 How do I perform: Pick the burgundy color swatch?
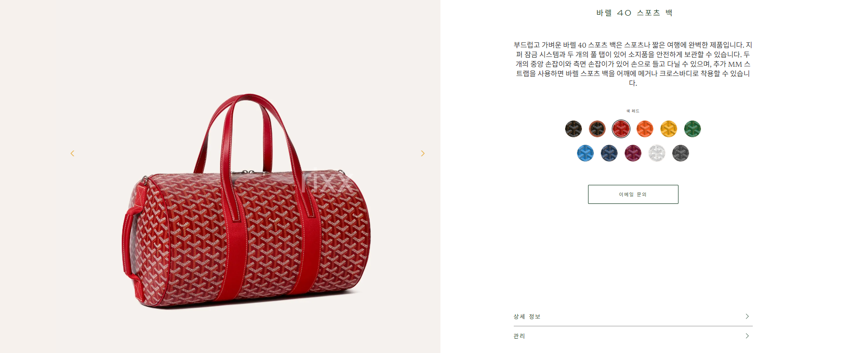[633, 153]
